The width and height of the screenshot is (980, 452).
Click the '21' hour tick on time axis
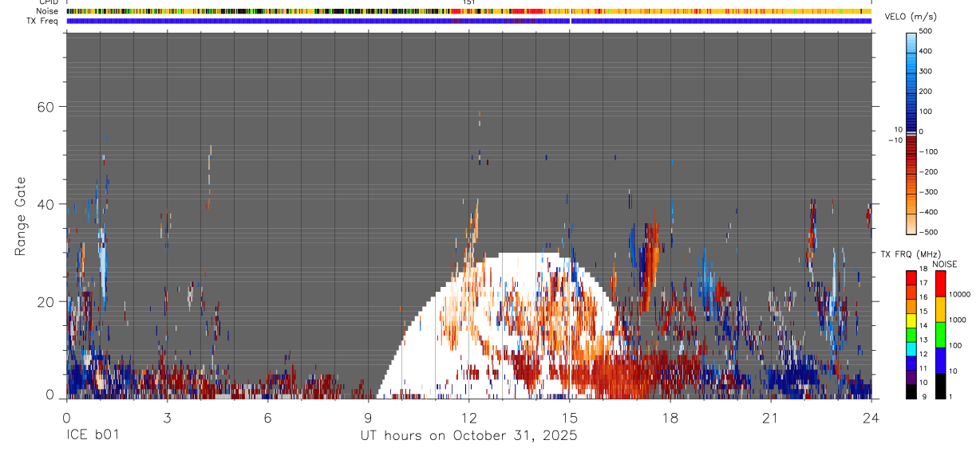click(x=771, y=417)
